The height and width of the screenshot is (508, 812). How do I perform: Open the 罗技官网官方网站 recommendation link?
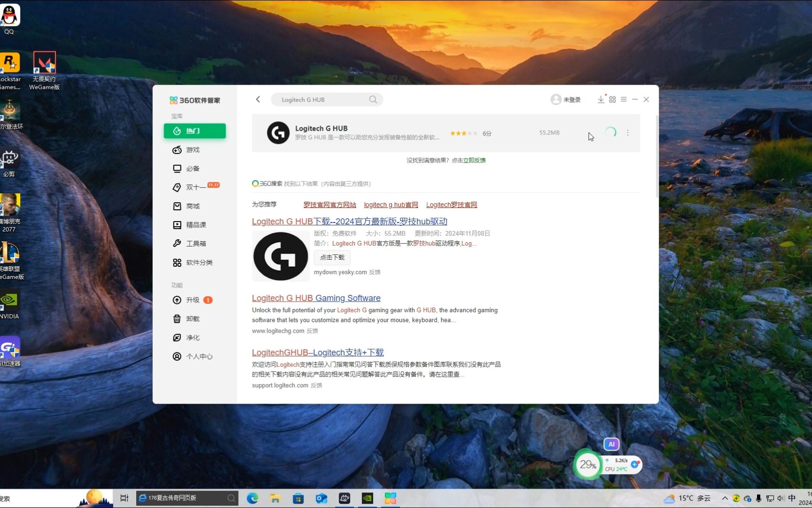click(x=329, y=205)
